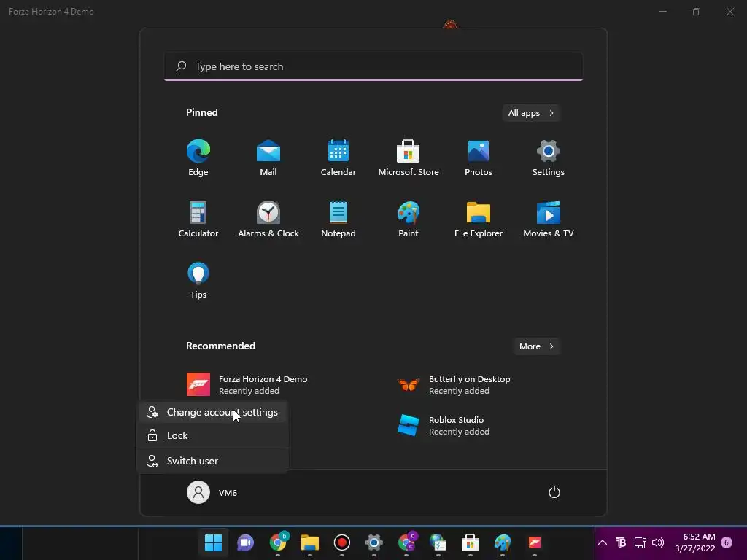Viewport: 747px width, 560px height.
Task: Click the network icon in system tray
Action: [640, 542]
